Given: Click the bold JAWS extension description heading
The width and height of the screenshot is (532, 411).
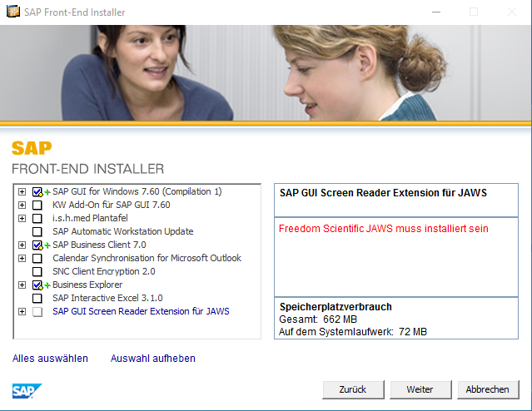Looking at the screenshot, I should [x=383, y=193].
